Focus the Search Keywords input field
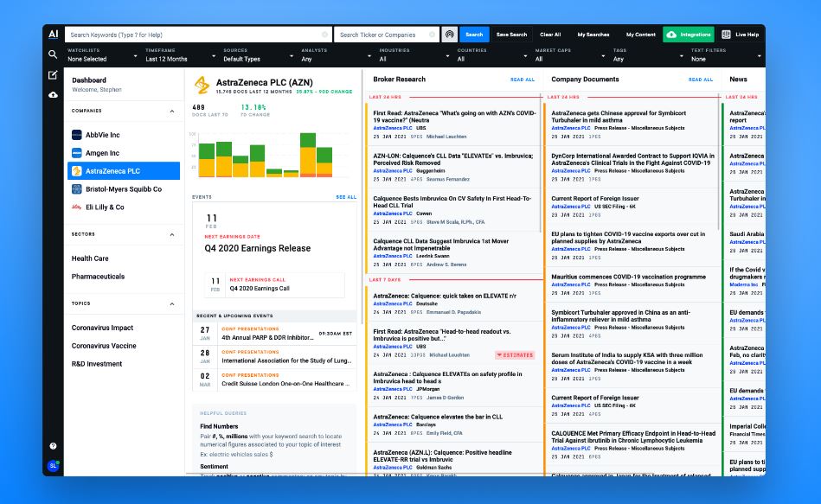 [198, 35]
